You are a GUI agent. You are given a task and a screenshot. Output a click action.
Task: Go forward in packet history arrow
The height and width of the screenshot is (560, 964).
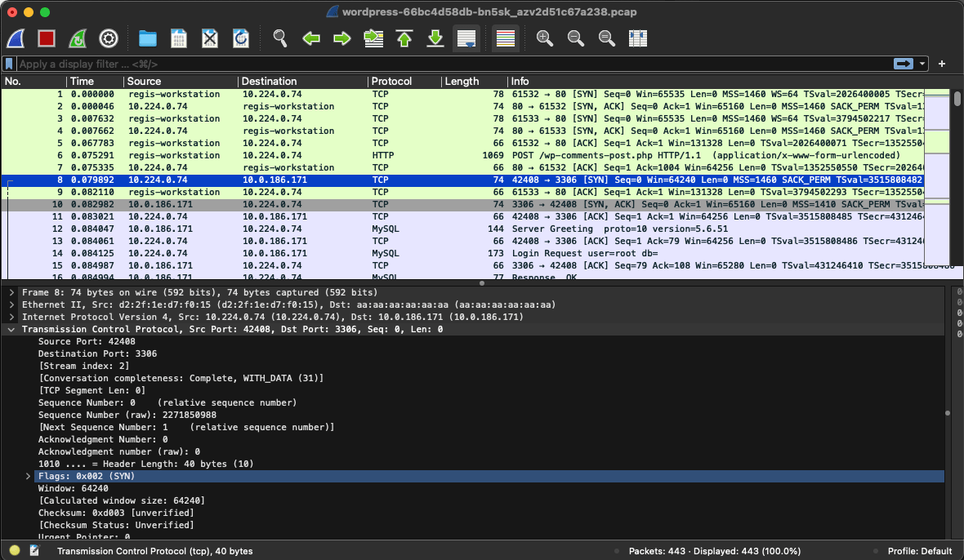[341, 38]
